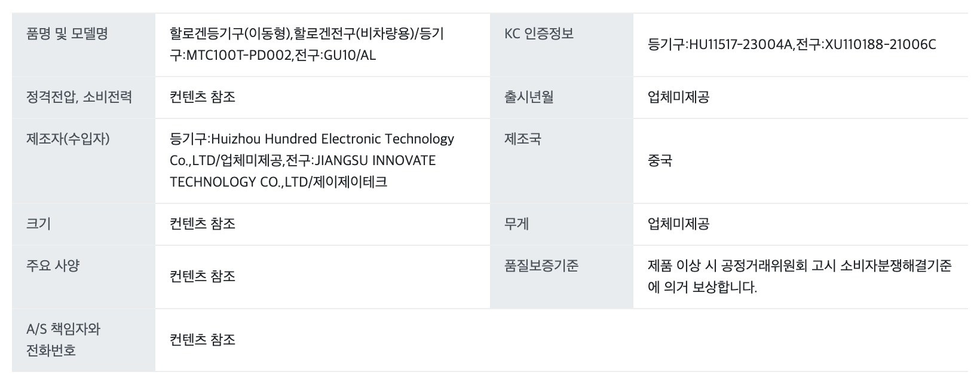Click the 품질보증기준 label cell
The image size is (980, 384).
coord(541,266)
